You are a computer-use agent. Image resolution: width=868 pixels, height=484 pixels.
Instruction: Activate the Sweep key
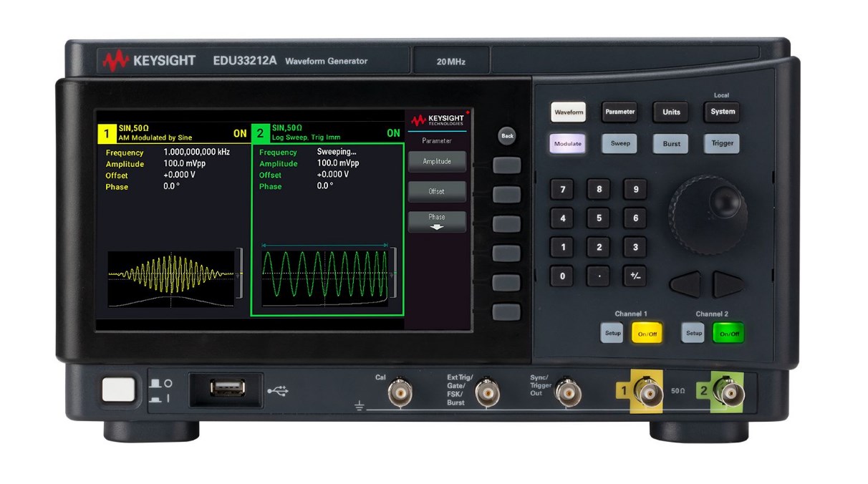(x=619, y=143)
